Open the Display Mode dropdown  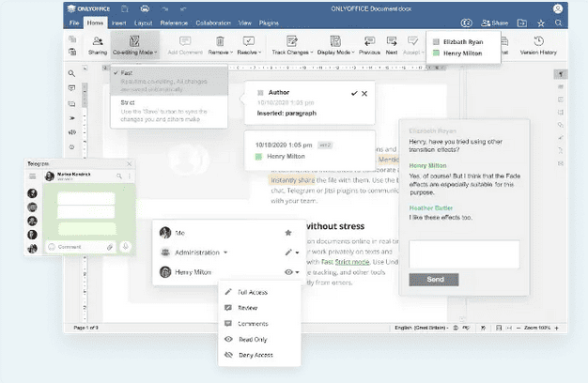335,45
